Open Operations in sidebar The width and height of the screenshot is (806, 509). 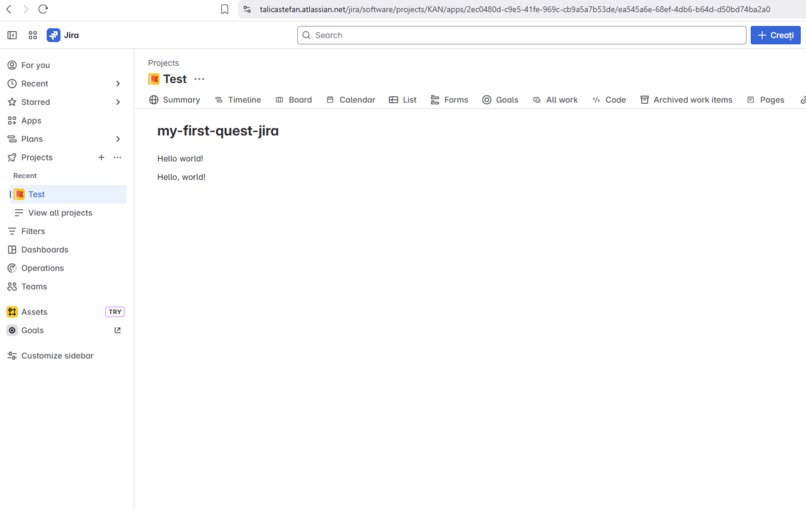42,268
